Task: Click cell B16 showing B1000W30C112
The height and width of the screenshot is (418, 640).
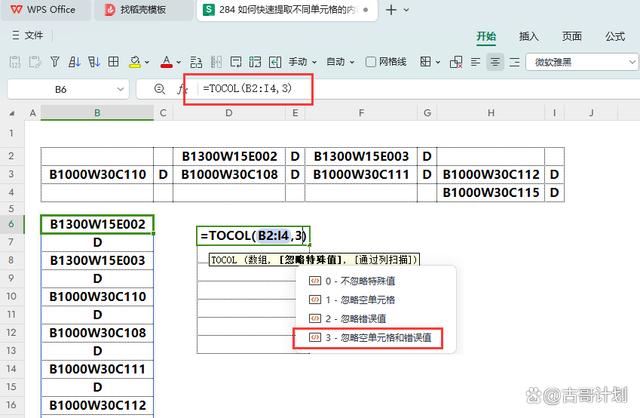Action: (97, 405)
